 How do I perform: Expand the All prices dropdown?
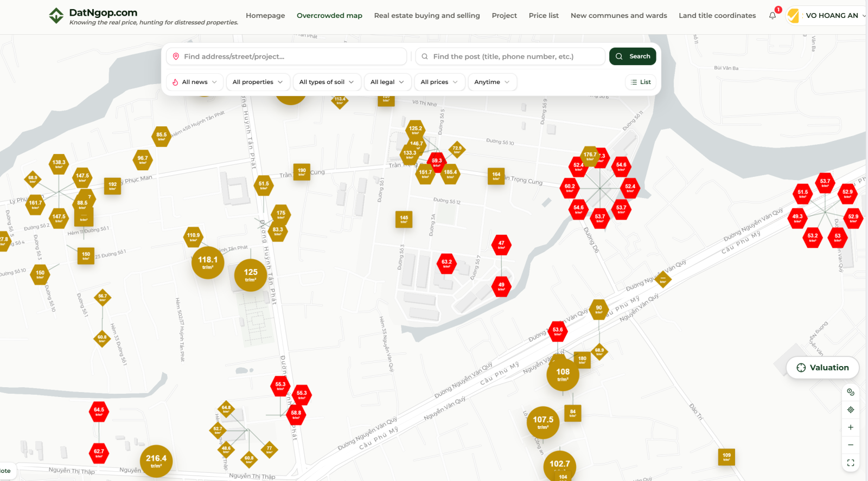[x=439, y=82]
